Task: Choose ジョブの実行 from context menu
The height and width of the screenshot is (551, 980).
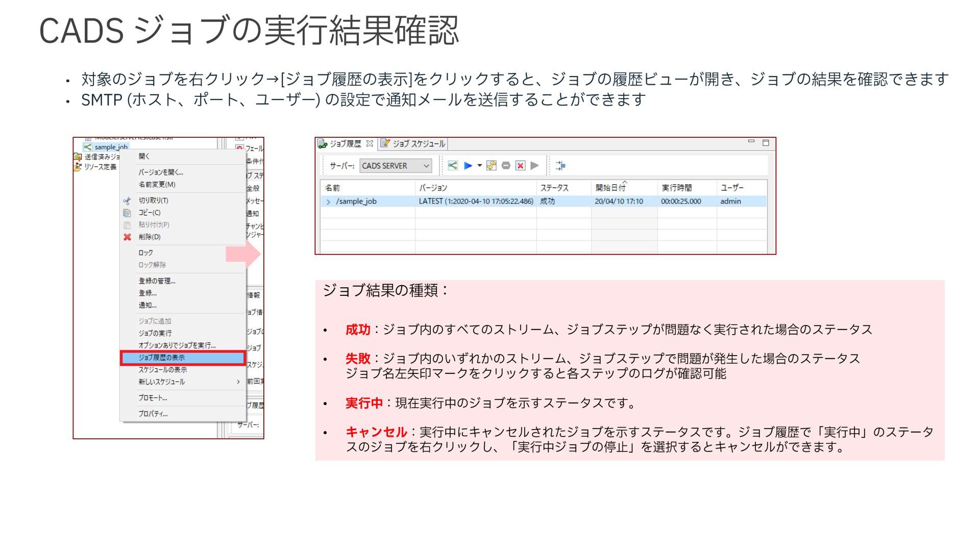Action: point(155,333)
